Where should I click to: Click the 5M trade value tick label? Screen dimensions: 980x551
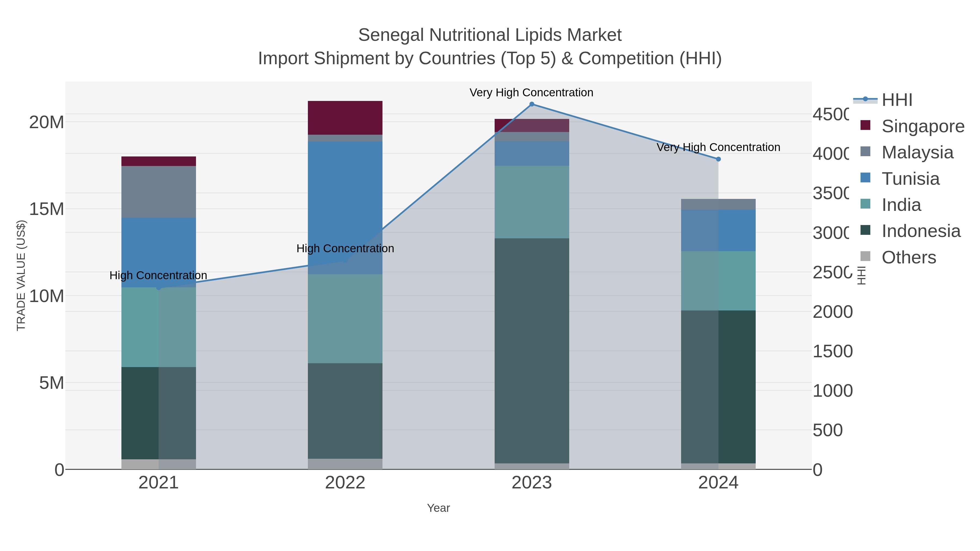click(51, 383)
